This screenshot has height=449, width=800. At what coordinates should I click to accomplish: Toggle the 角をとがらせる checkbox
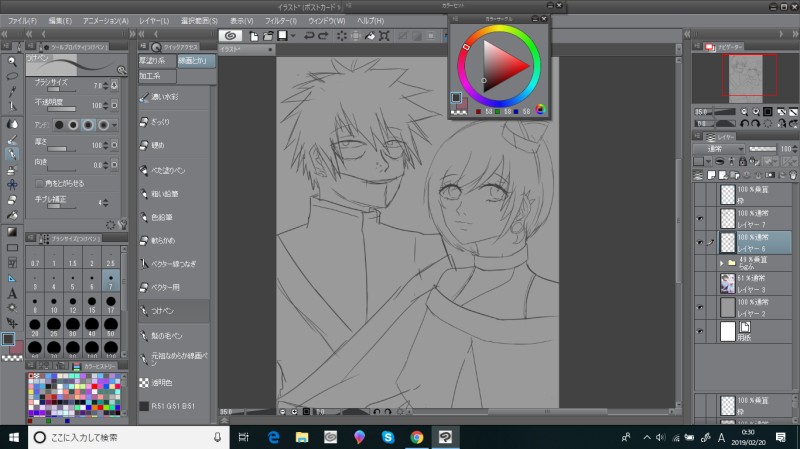click(39, 183)
